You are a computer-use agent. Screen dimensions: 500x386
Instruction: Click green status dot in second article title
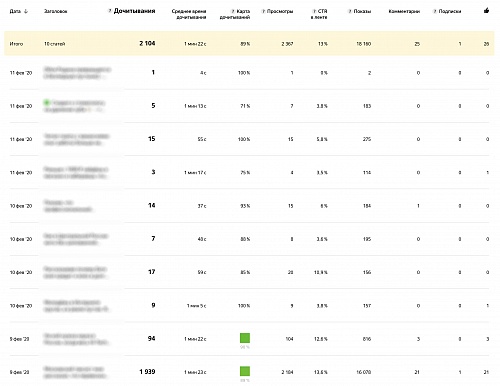(47, 102)
